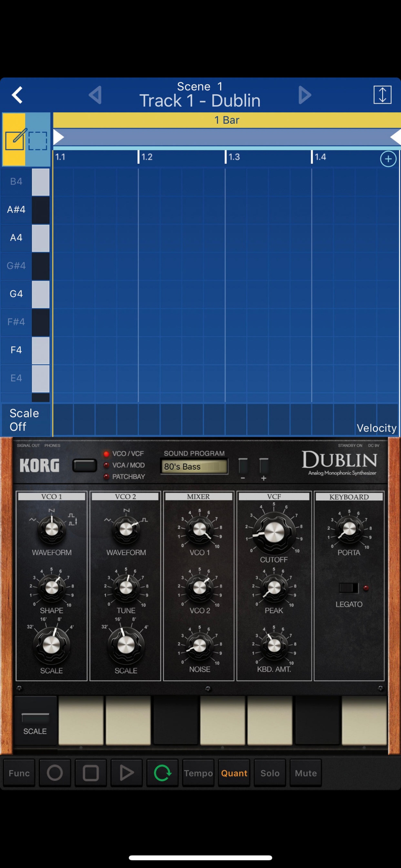Viewport: 401px width, 868px height.
Task: Tap the 1.1 beat label
Action: point(60,157)
